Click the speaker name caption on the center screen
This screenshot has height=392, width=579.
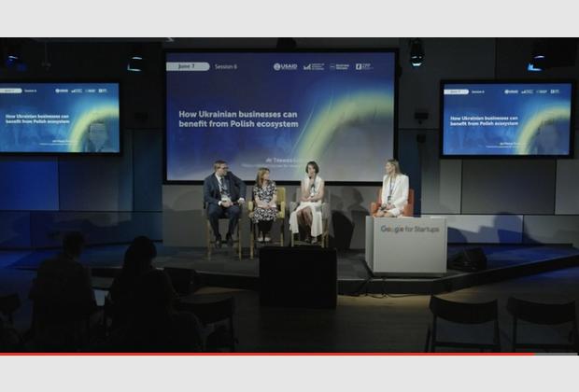click(x=280, y=161)
